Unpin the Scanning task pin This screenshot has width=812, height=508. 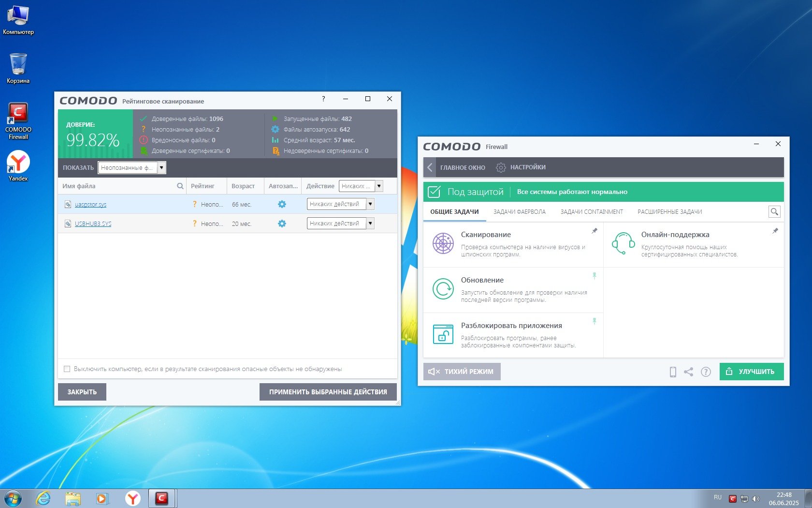[x=594, y=231]
